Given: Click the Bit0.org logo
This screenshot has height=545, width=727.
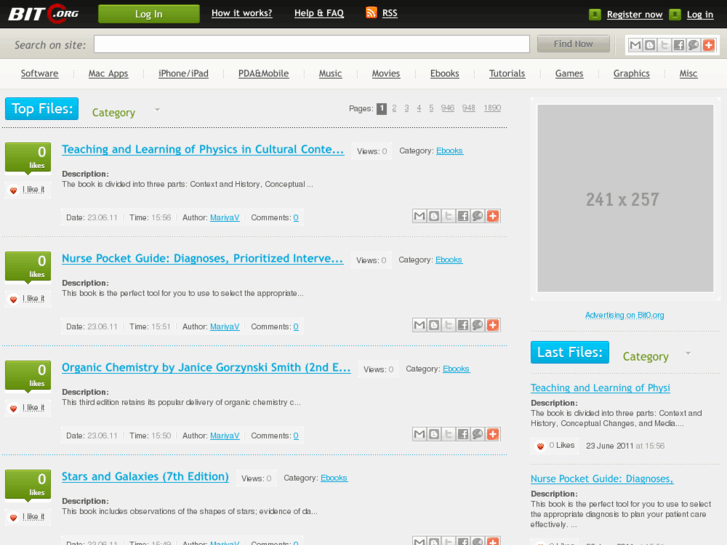Looking at the screenshot, I should [44, 13].
